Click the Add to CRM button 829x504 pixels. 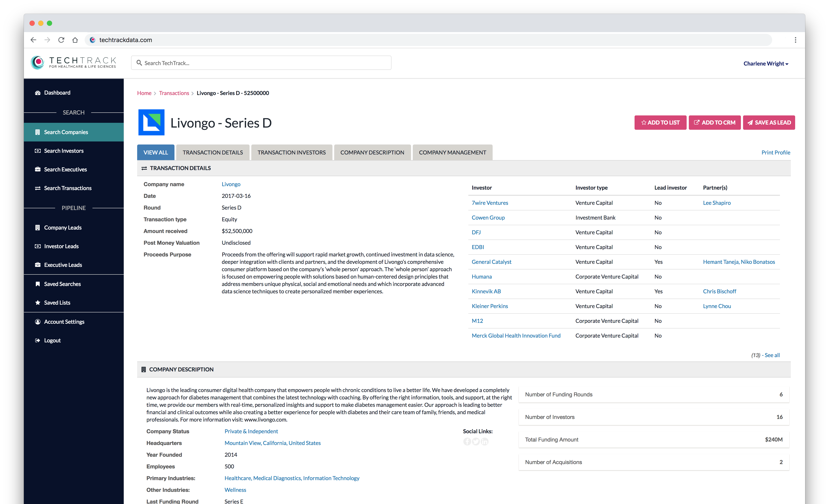[715, 122]
